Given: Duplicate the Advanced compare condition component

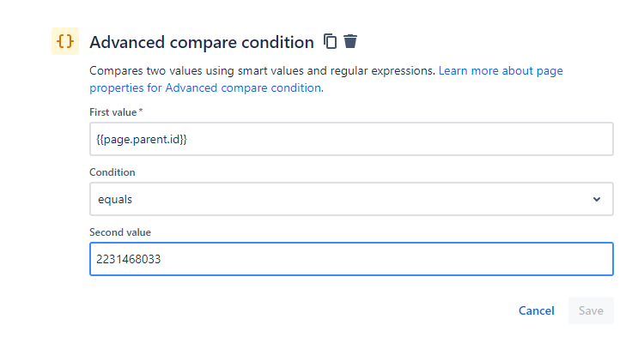Looking at the screenshot, I should click(331, 41).
